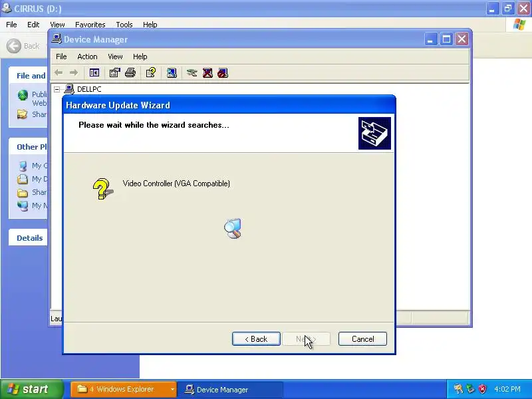The height and width of the screenshot is (399, 532).
Task: Click the security shield tray icon
Action: click(x=483, y=389)
